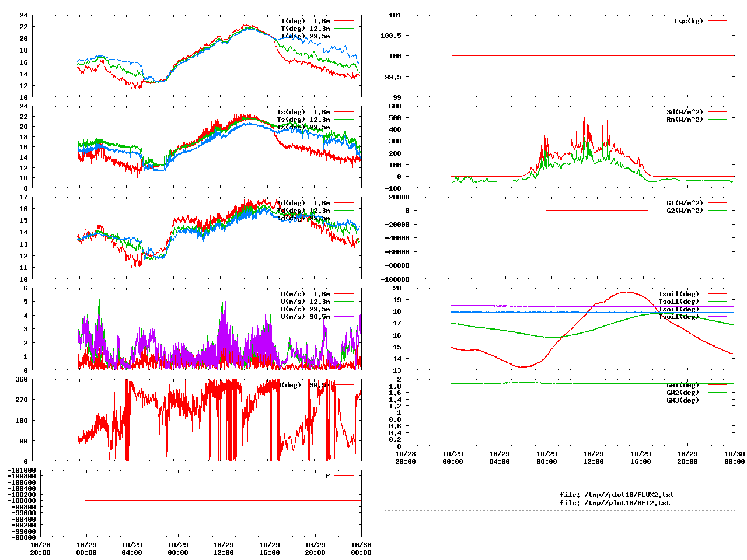The height and width of the screenshot is (560, 747).
Task: Click the red line sample beside 'Lys(kg)'
Action: (718, 21)
